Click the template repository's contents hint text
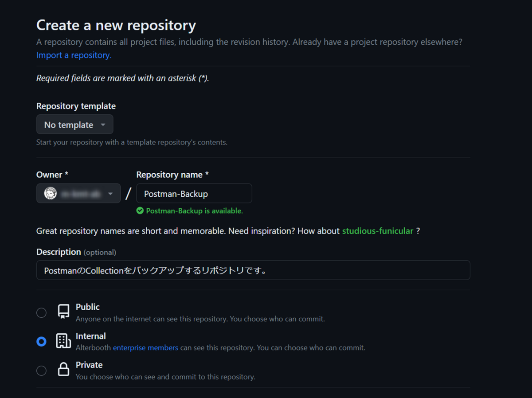 132,143
